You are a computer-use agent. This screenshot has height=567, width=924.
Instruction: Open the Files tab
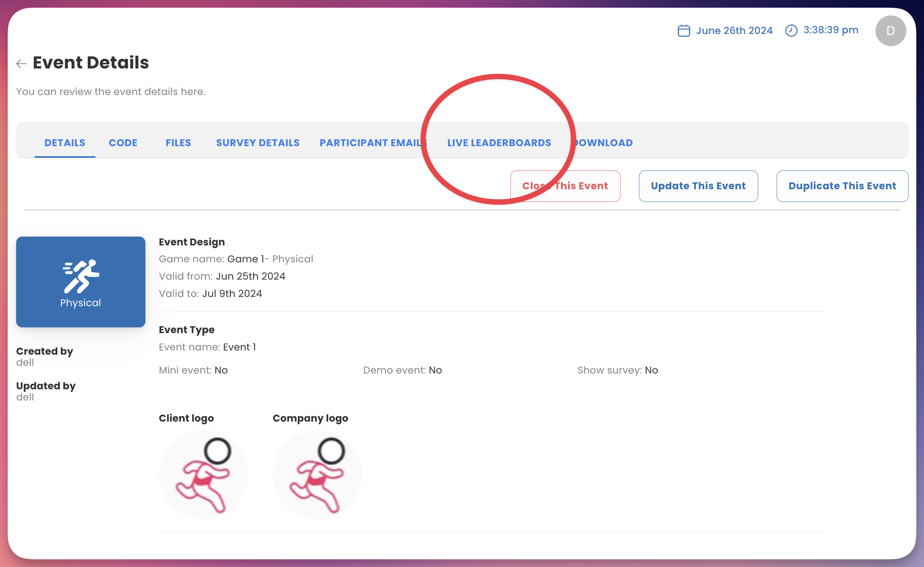pyautogui.click(x=178, y=143)
